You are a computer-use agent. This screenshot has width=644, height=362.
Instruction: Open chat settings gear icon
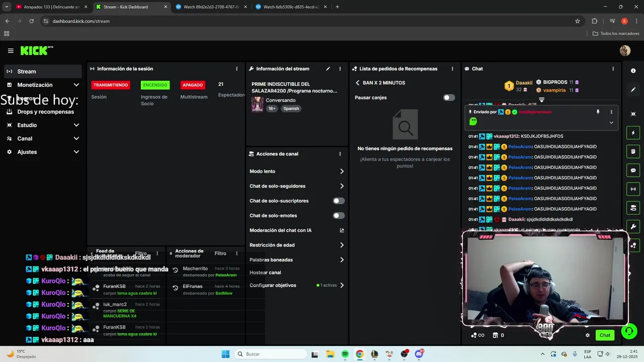[x=587, y=335]
